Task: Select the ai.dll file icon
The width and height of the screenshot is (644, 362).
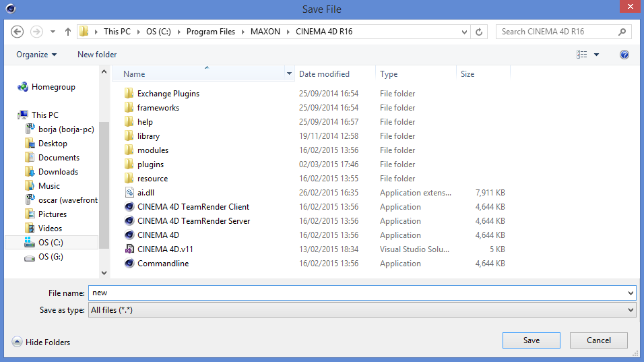Action: pyautogui.click(x=129, y=192)
